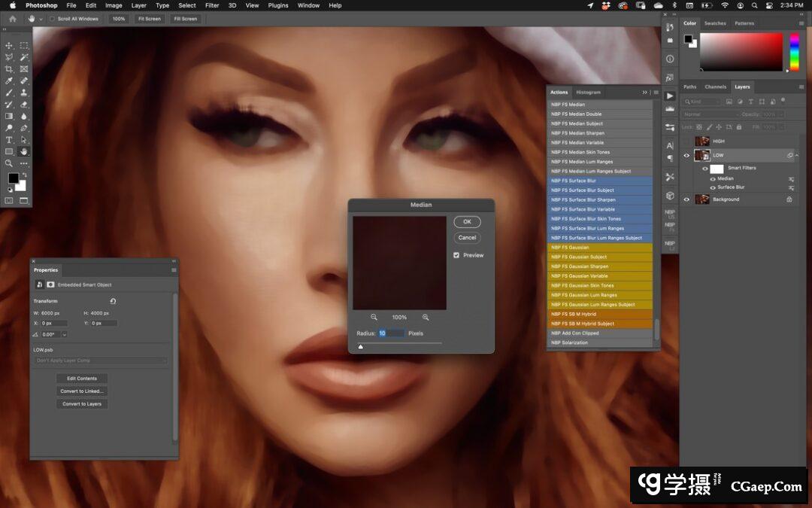This screenshot has width=812, height=508.
Task: Click the Radius input field
Action: coord(391,333)
